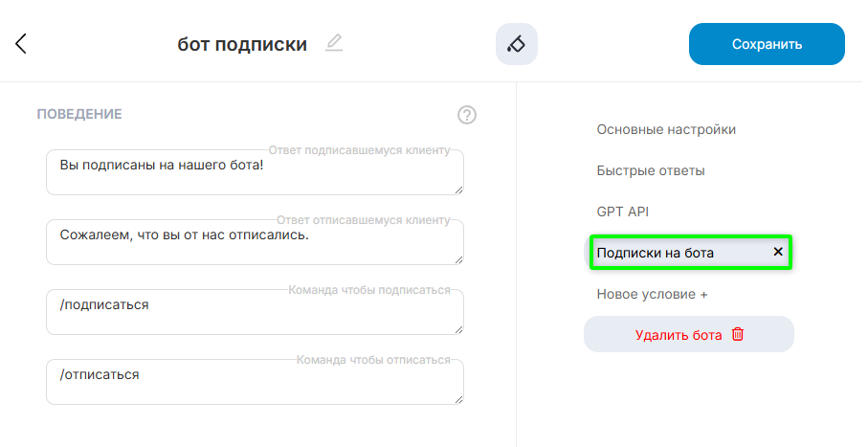This screenshot has height=447, width=868.
Task: Open the help question mark icon
Action: (x=467, y=115)
